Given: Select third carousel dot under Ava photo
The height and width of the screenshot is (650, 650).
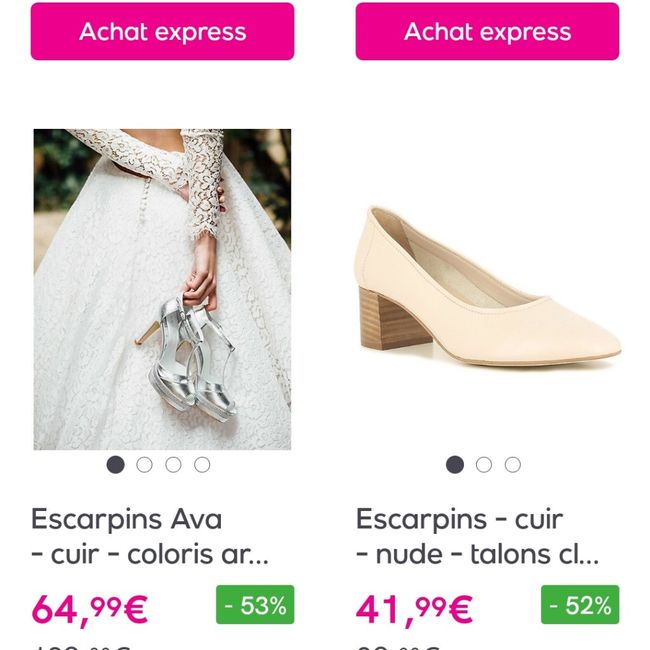Looking at the screenshot, I should 173,464.
